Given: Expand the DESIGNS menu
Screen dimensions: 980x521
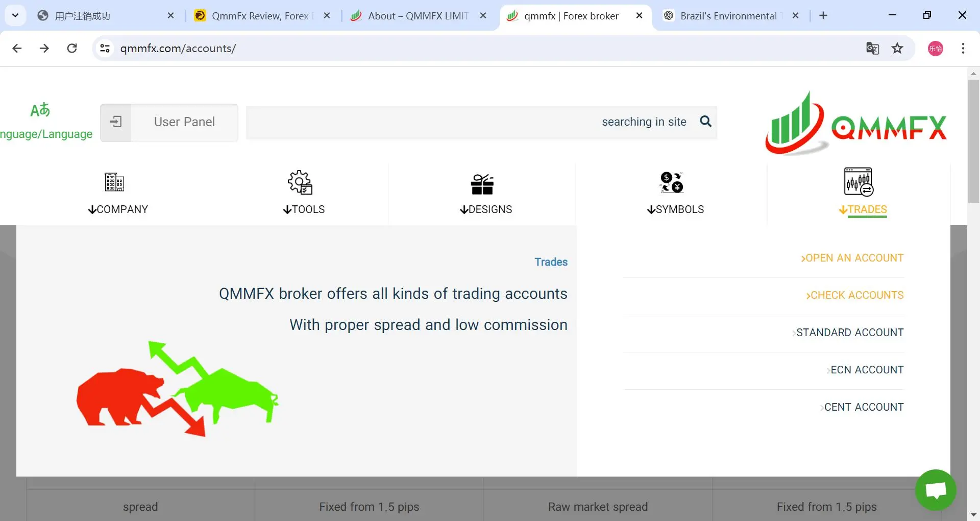Looking at the screenshot, I should (x=486, y=209).
